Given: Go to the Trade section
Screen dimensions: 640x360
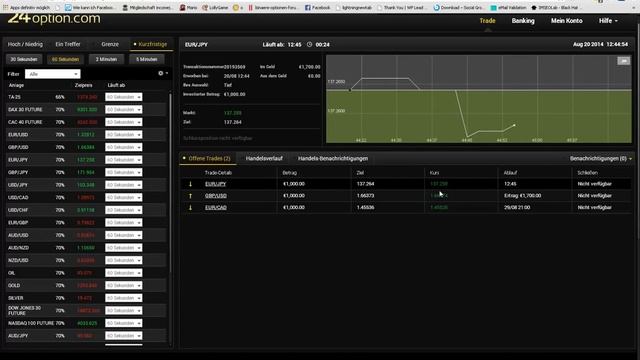Looking at the screenshot, I should pos(487,21).
